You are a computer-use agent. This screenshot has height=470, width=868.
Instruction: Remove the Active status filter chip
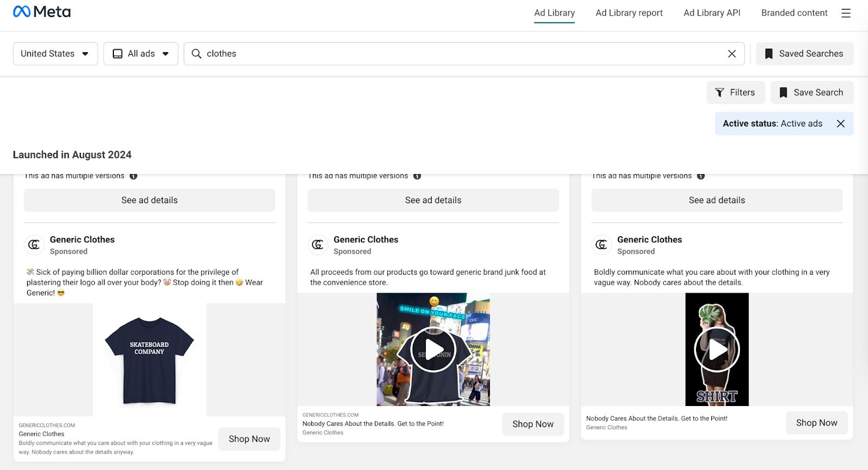click(x=840, y=124)
